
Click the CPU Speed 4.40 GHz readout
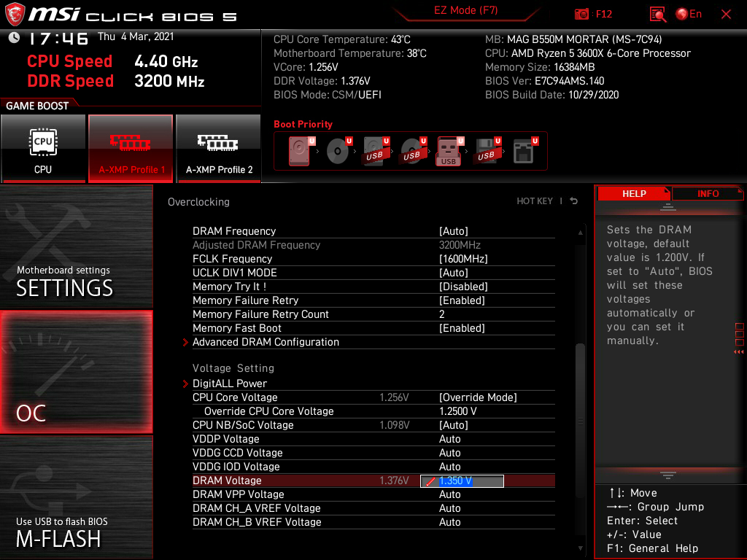[x=112, y=61]
